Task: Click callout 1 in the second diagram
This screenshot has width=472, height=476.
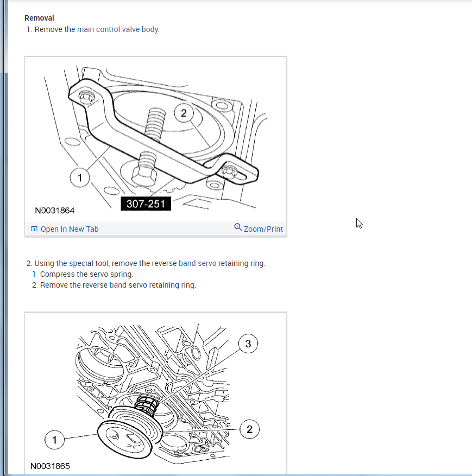Action: click(x=54, y=440)
